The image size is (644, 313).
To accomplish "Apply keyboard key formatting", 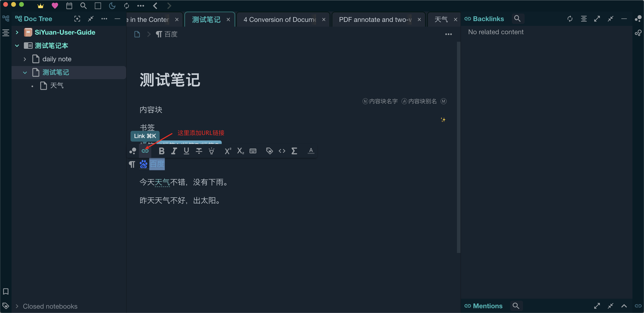I will point(253,151).
